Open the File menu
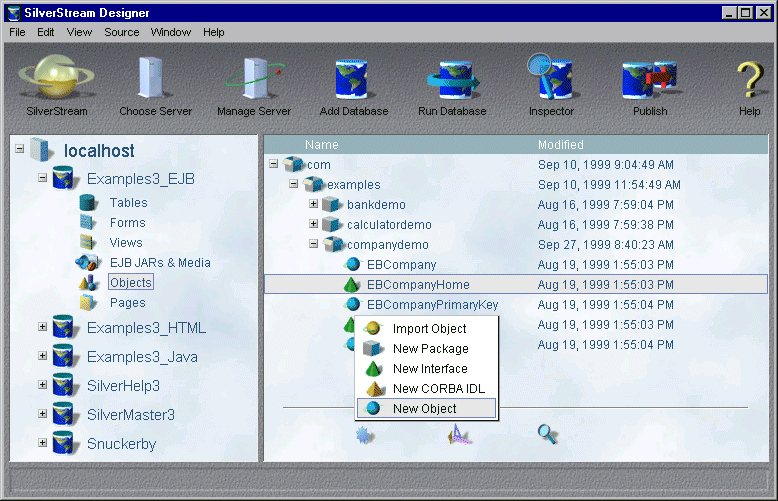 coord(17,32)
